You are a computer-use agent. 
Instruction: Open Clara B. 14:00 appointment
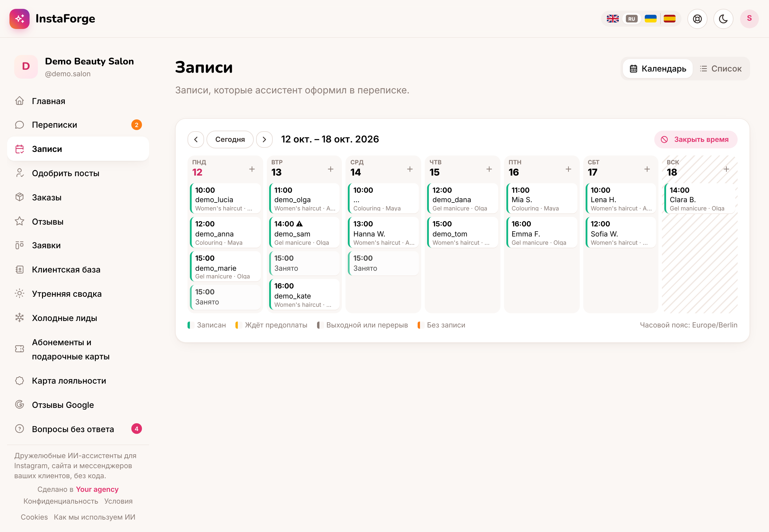click(700, 199)
